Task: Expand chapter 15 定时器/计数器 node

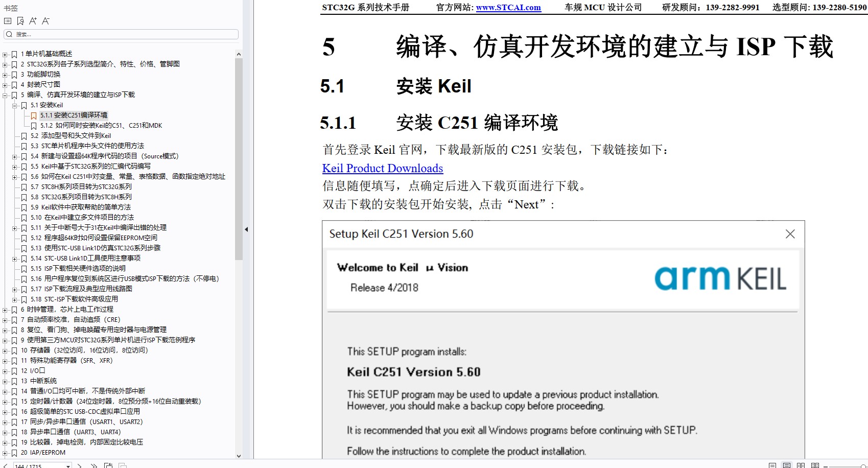Action: tap(5, 402)
